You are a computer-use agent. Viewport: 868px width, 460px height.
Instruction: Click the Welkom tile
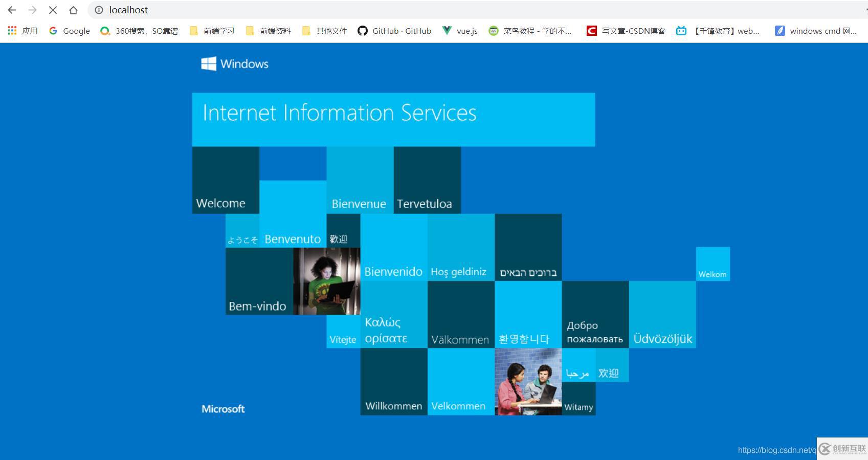(x=713, y=264)
